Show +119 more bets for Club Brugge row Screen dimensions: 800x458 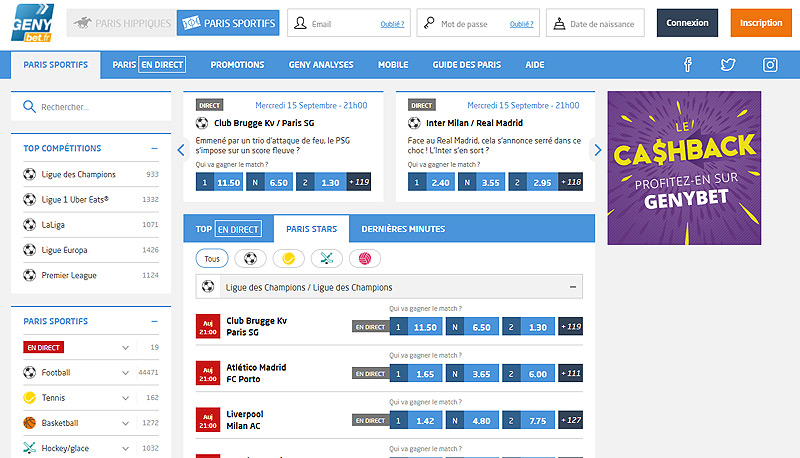(570, 327)
